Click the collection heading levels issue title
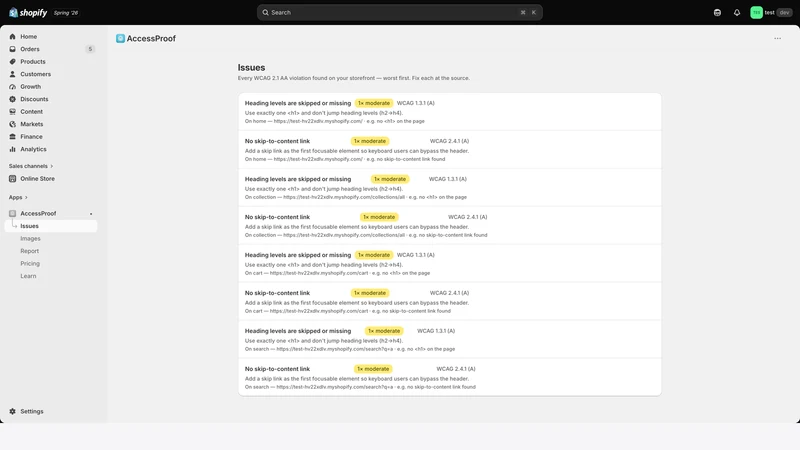The width and height of the screenshot is (800, 450). (298, 179)
